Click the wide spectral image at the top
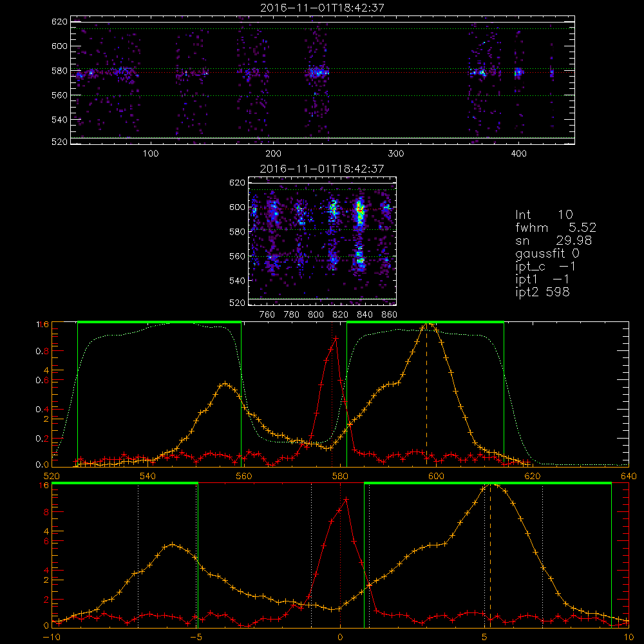This screenshot has width=644, height=644. tap(323, 80)
